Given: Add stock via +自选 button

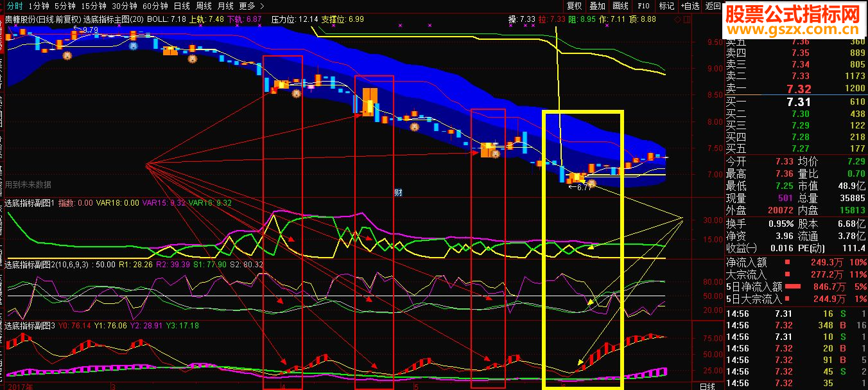Looking at the screenshot, I should click(x=690, y=6).
